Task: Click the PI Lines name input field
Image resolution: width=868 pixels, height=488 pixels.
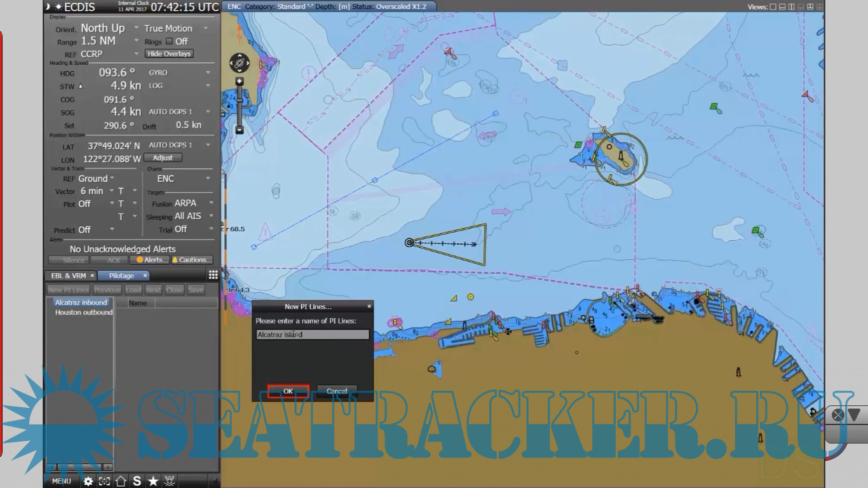Action: 312,335
